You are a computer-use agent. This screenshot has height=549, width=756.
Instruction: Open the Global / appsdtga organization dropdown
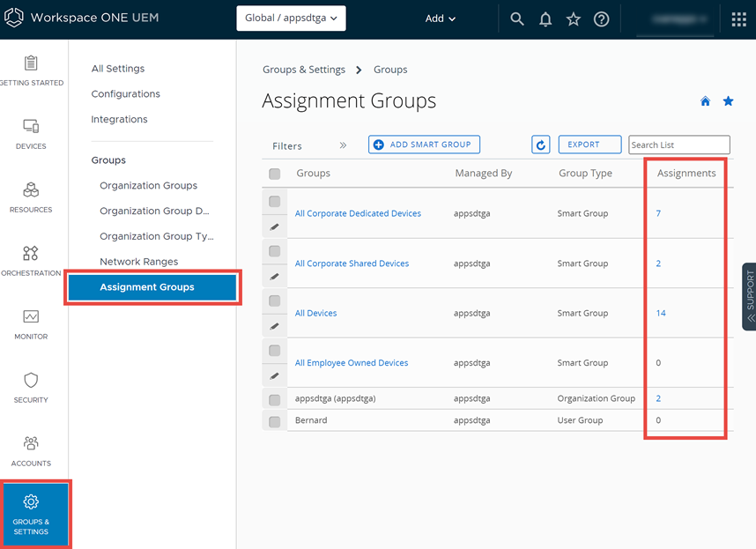[291, 19]
